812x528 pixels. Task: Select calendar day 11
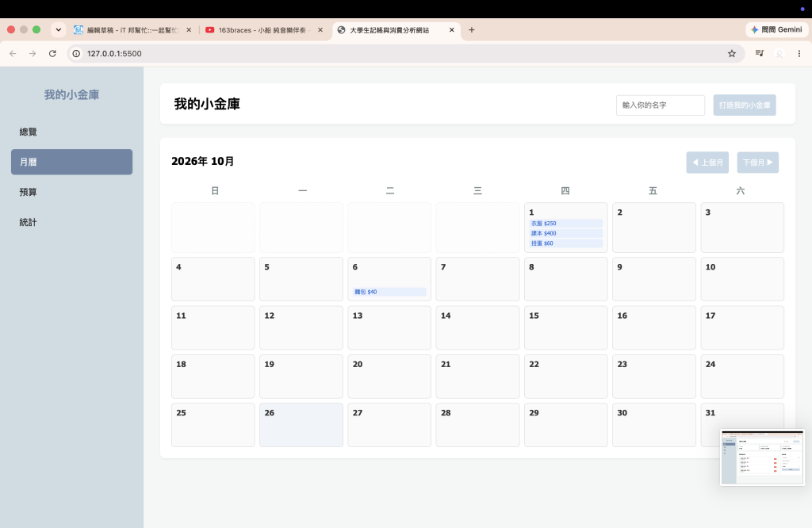pyautogui.click(x=213, y=327)
